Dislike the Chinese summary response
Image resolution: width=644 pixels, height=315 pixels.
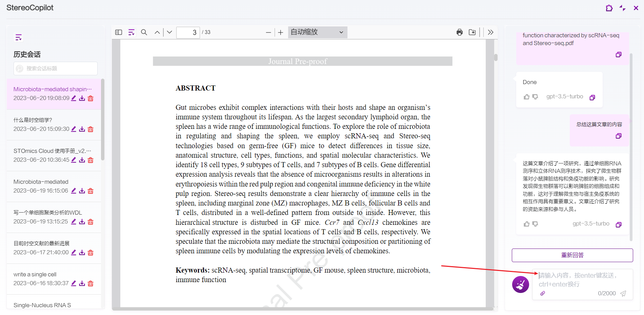tap(535, 224)
